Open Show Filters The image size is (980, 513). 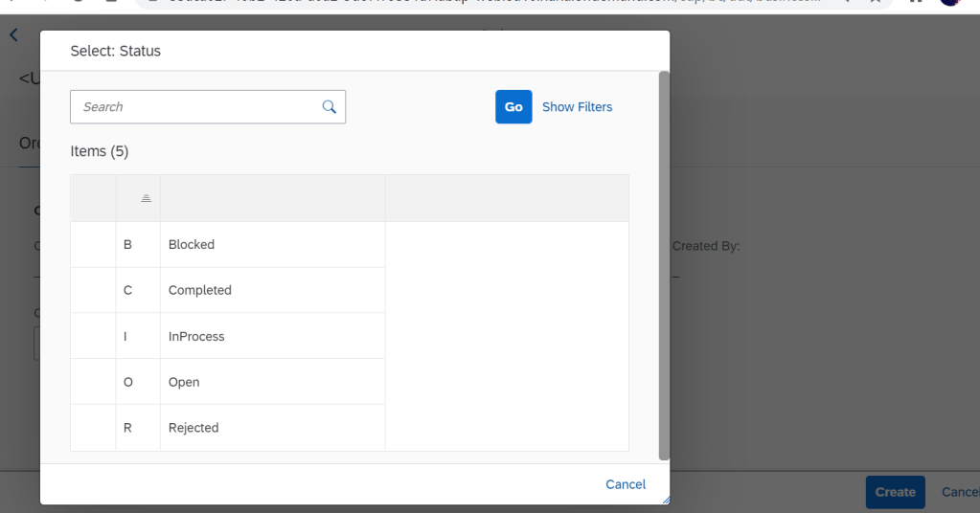coord(577,107)
